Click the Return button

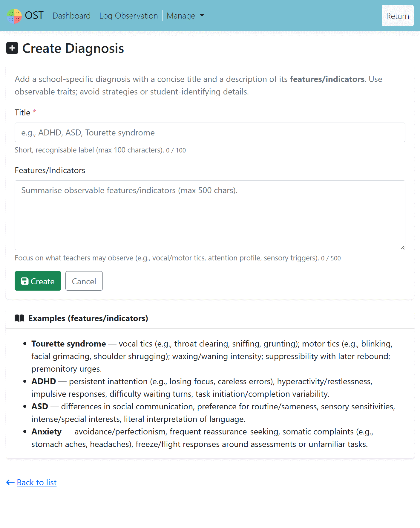click(x=397, y=16)
